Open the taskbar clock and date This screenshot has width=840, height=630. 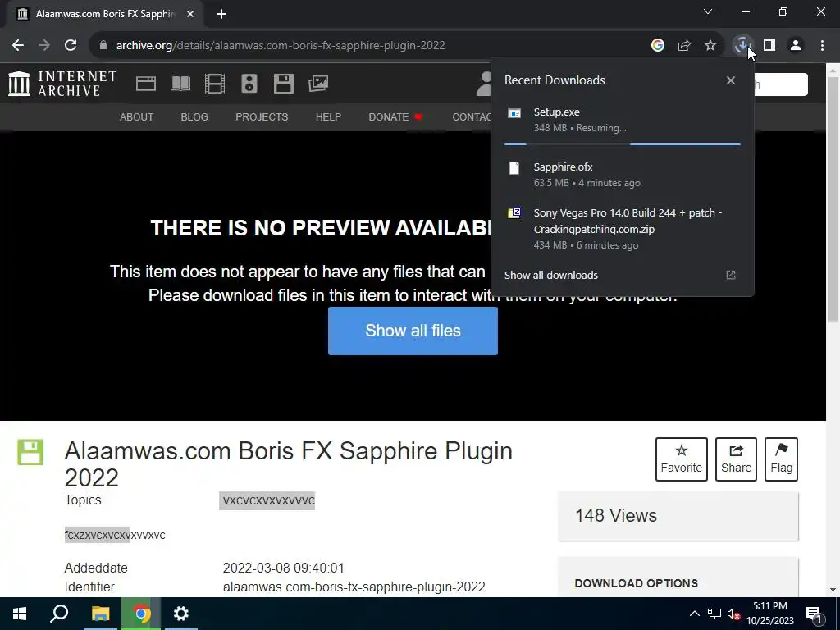(770, 614)
